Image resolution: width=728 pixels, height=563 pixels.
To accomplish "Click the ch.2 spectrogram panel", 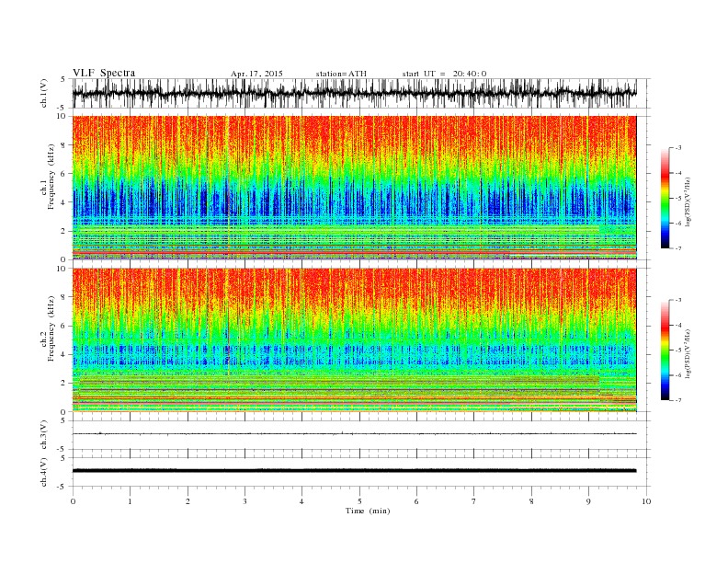I will 355,340.
